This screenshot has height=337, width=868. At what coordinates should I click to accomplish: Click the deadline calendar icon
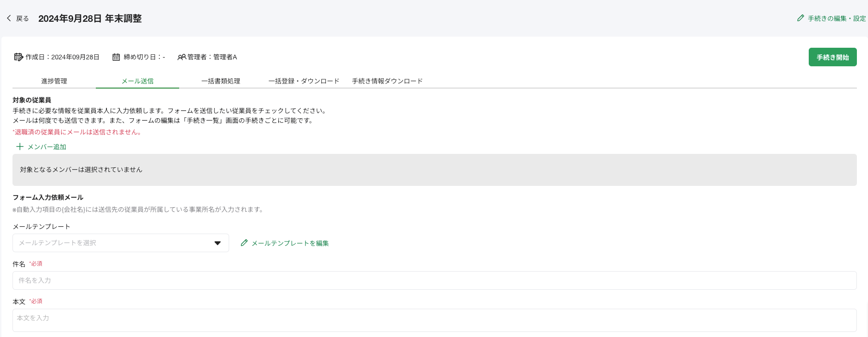pyautogui.click(x=116, y=57)
